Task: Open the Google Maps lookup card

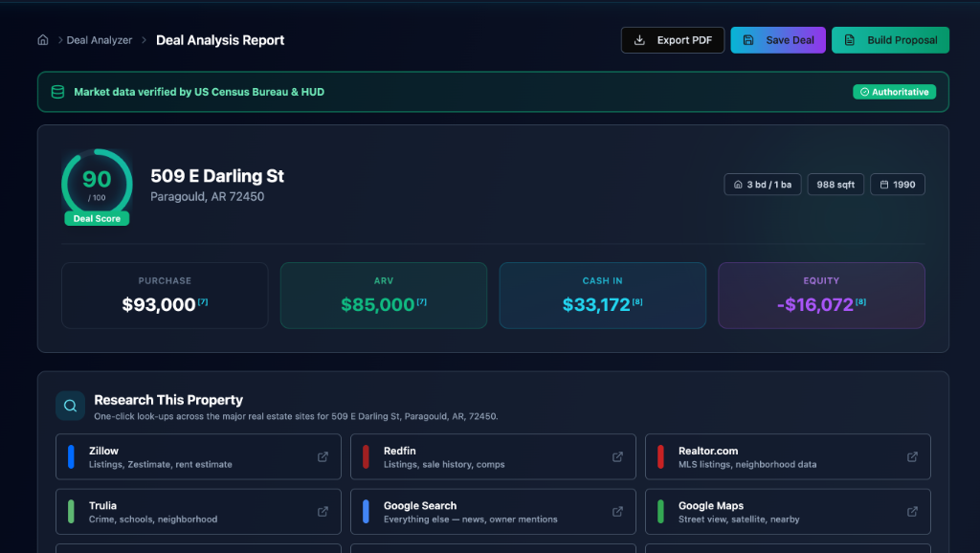Action: [788, 512]
